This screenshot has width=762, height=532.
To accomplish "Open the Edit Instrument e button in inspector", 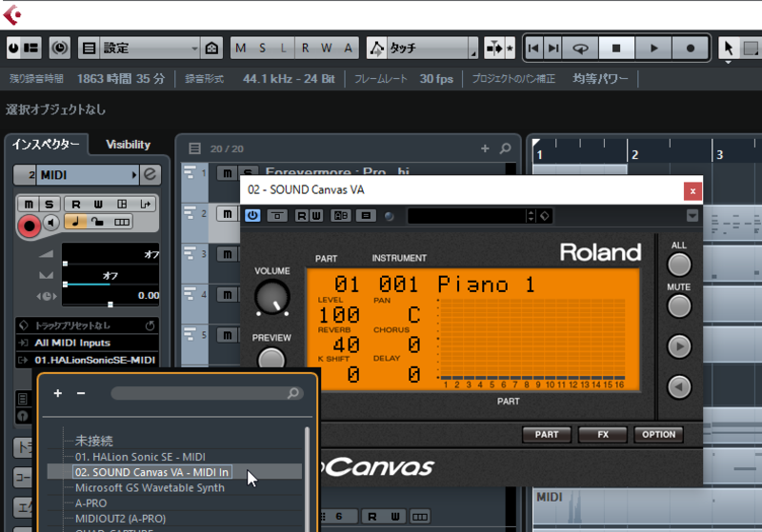I will (150, 175).
